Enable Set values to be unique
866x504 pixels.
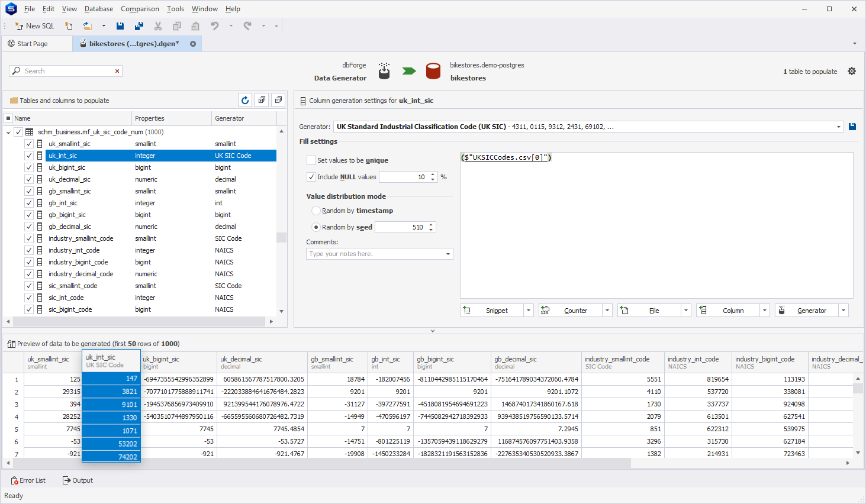(x=311, y=160)
